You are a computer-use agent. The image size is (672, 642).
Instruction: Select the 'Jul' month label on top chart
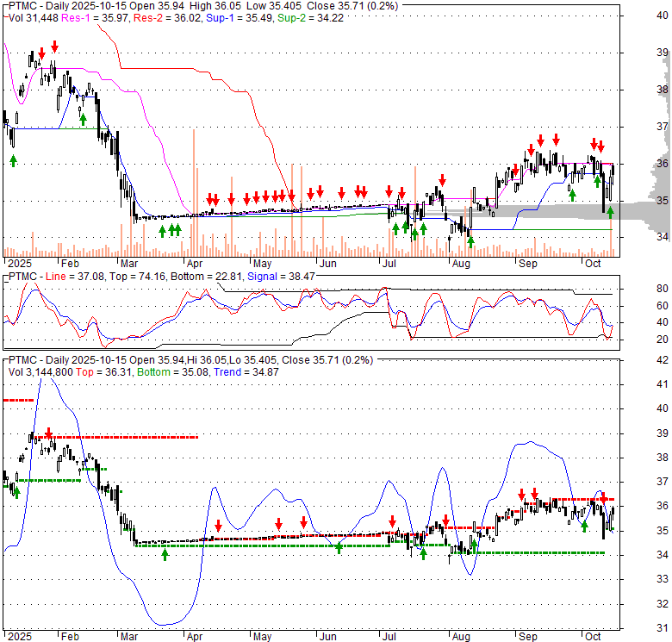[x=389, y=264]
